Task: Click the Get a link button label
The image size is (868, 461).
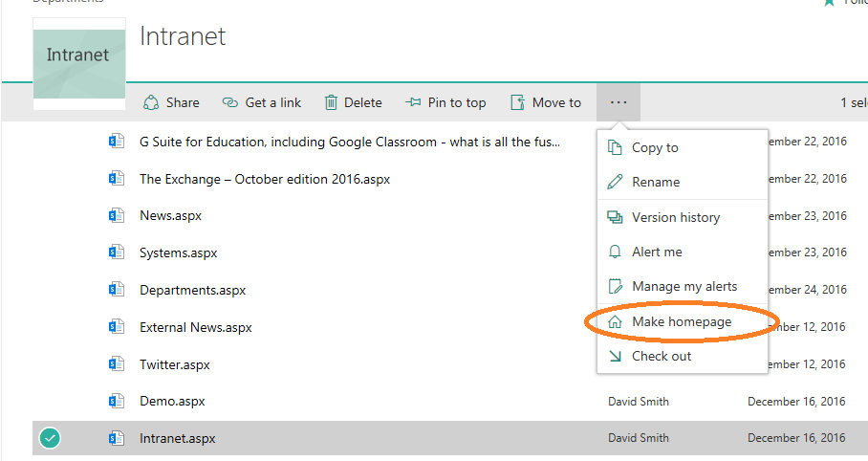Action: coord(272,102)
